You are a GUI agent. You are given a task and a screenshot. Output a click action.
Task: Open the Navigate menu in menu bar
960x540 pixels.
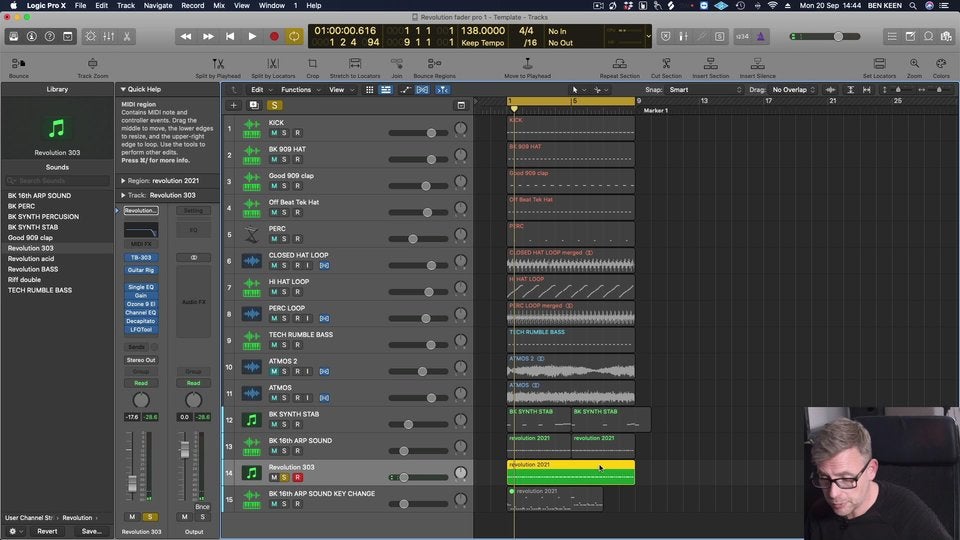157,5
